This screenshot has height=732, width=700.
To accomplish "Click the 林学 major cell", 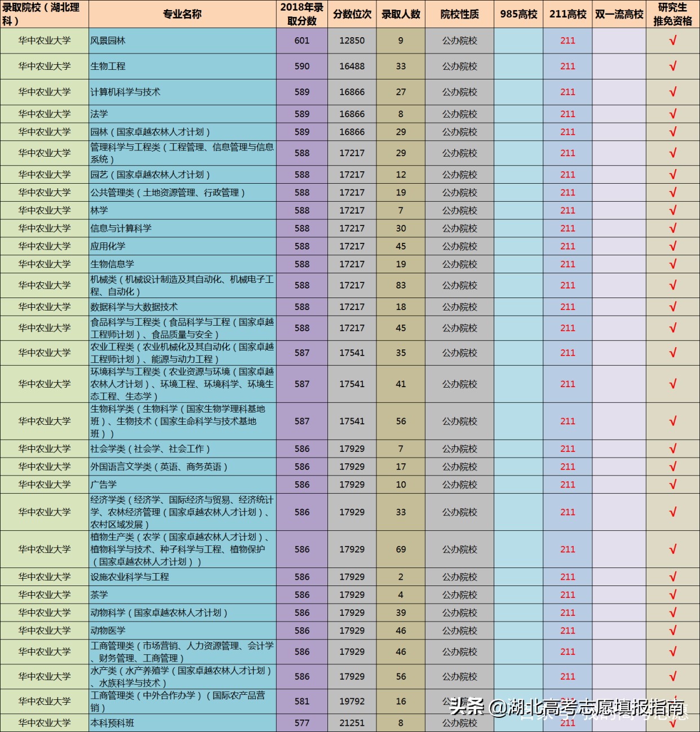I will point(182,210).
